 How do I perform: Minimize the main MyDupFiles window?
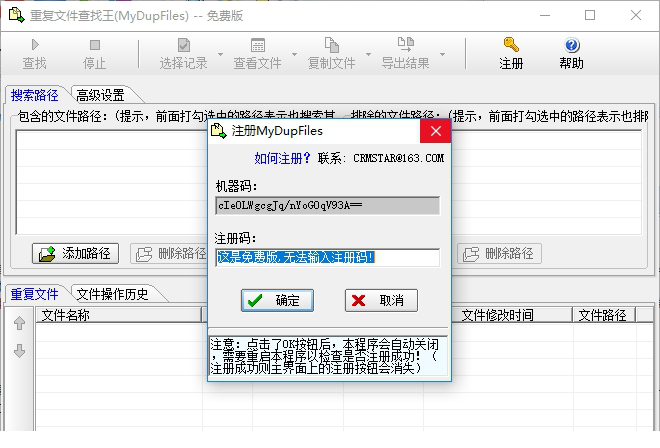pyautogui.click(x=545, y=16)
